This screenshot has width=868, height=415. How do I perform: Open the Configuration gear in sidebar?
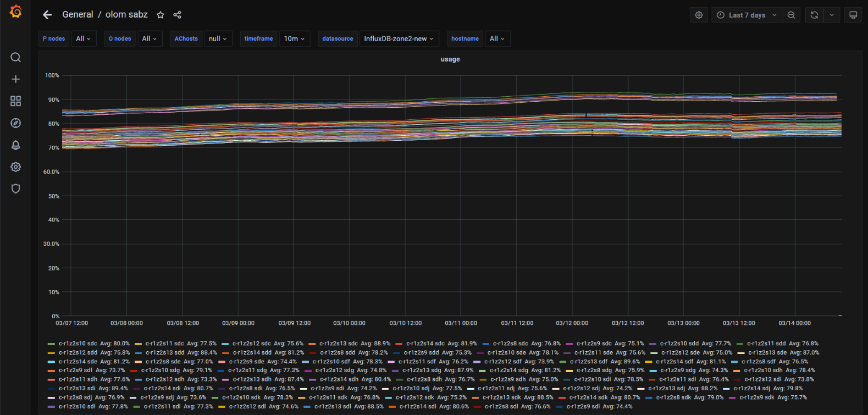[15, 167]
